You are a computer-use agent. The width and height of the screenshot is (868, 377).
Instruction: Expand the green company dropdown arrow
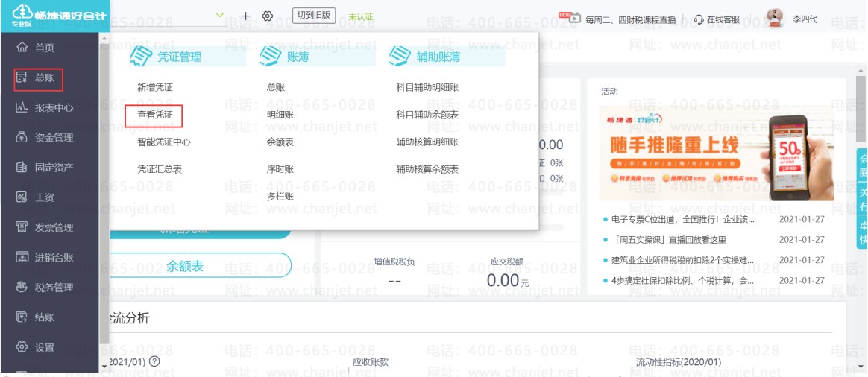pyautogui.click(x=220, y=15)
